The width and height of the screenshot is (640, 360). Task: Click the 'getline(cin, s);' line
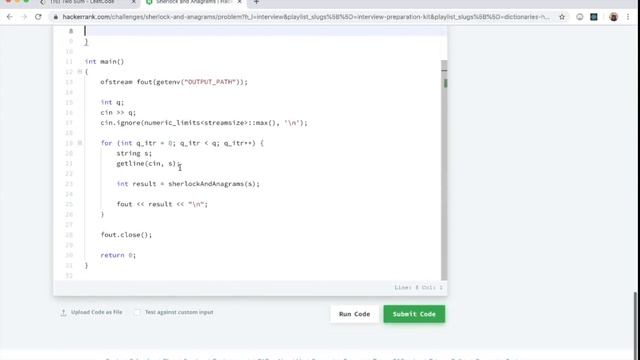148,164
